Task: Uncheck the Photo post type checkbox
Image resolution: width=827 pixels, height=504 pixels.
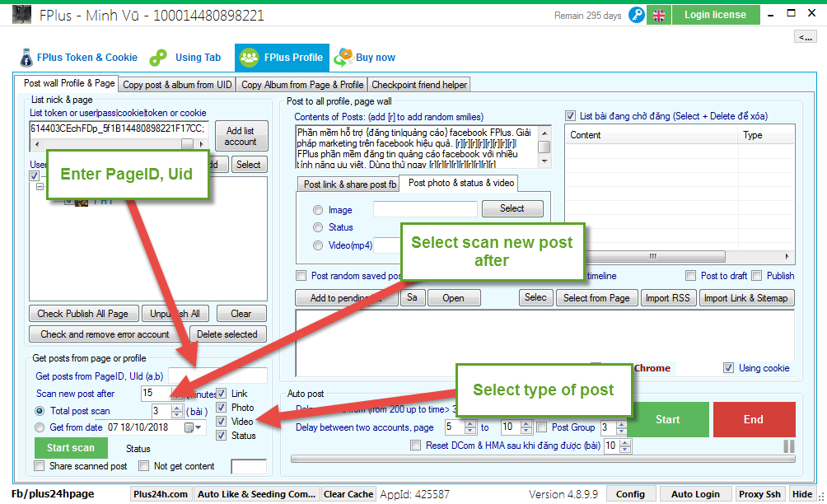Action: tap(222, 408)
